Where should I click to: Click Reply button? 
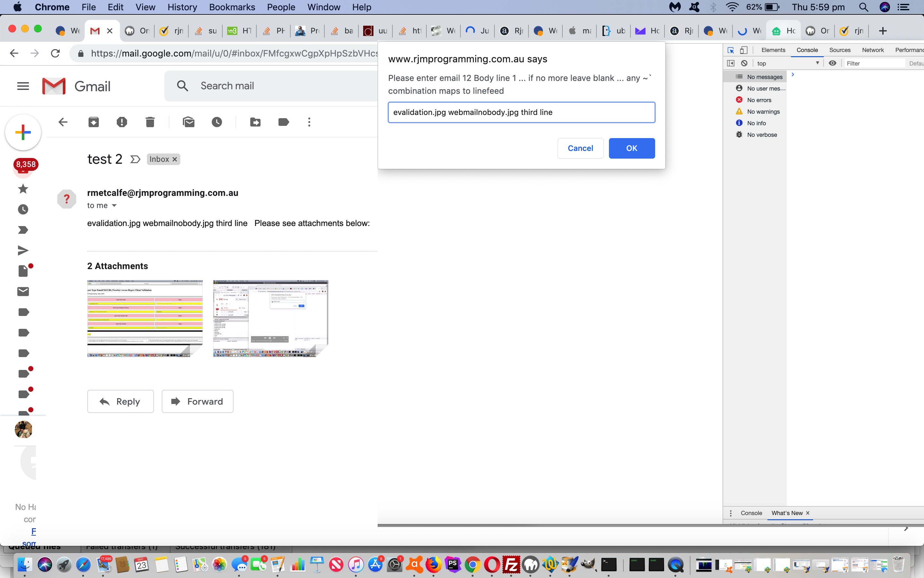(x=121, y=401)
